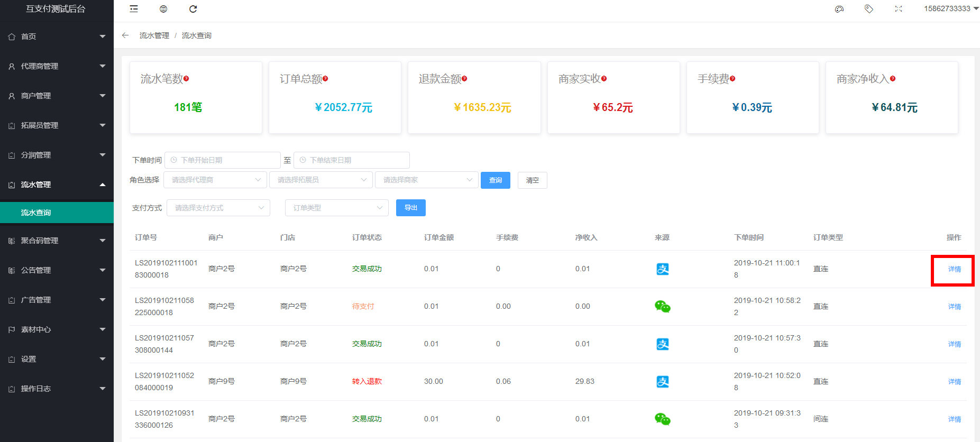The height and width of the screenshot is (442, 980).
Task: Select the 流水查询 submenu item
Action: tap(57, 213)
